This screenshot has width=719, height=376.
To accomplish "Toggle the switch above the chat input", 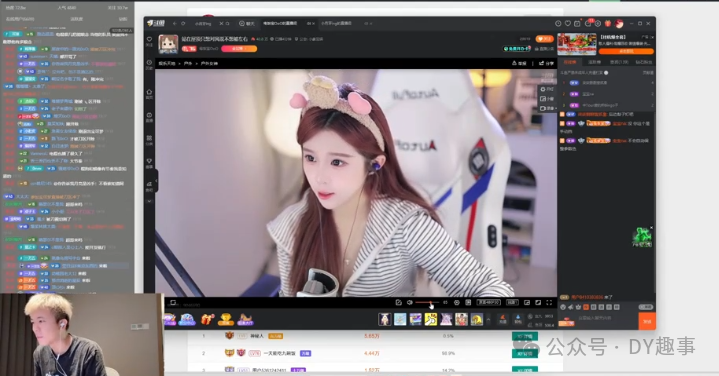I will coord(645,307).
